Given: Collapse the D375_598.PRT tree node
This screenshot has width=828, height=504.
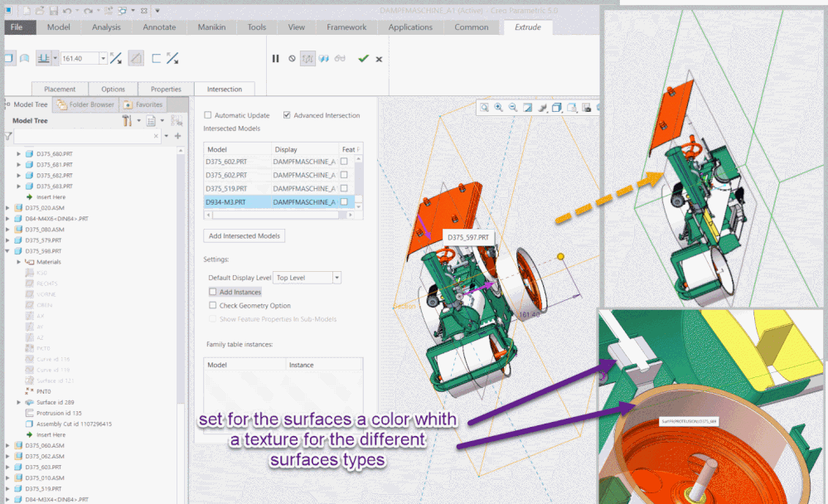Looking at the screenshot, I should point(7,251).
